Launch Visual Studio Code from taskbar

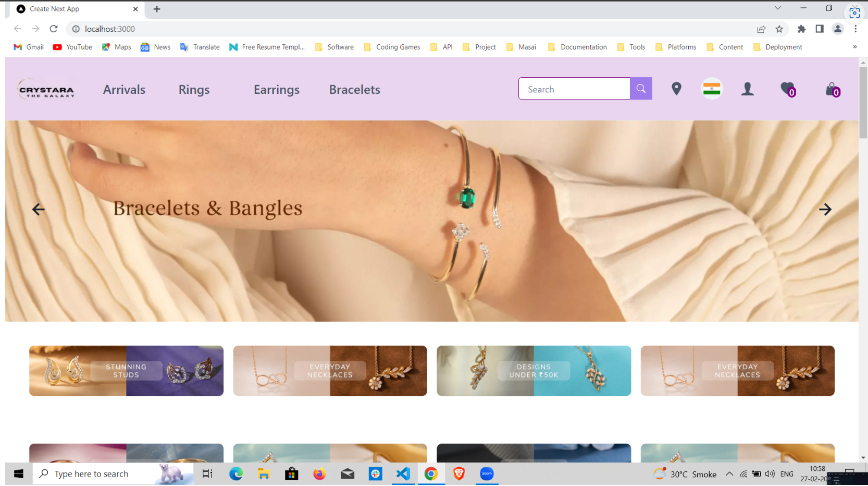403,474
